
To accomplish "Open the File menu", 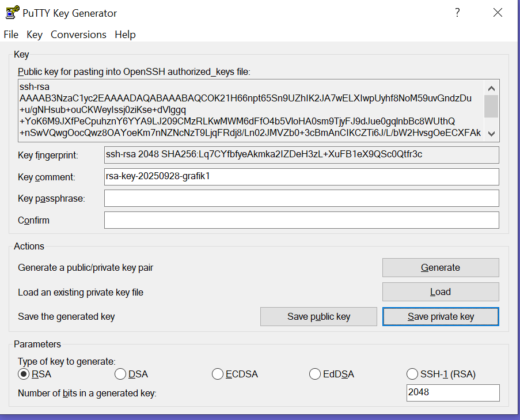I will [x=11, y=35].
